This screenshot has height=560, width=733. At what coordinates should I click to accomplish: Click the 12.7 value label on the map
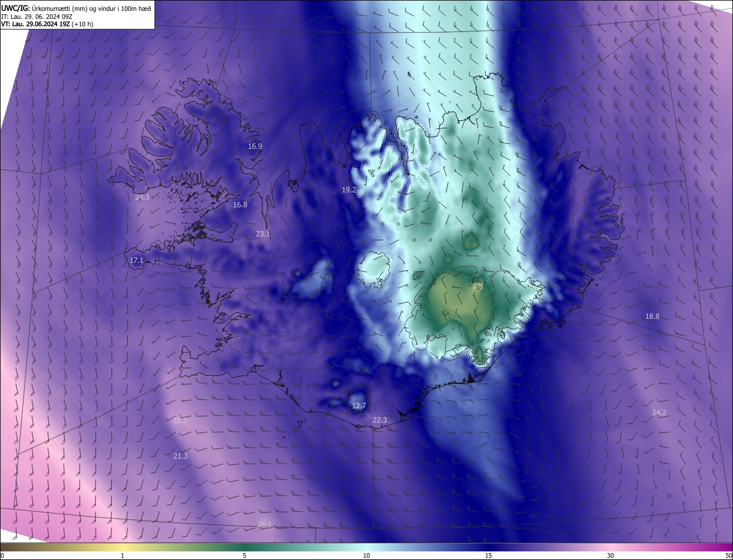[359, 406]
